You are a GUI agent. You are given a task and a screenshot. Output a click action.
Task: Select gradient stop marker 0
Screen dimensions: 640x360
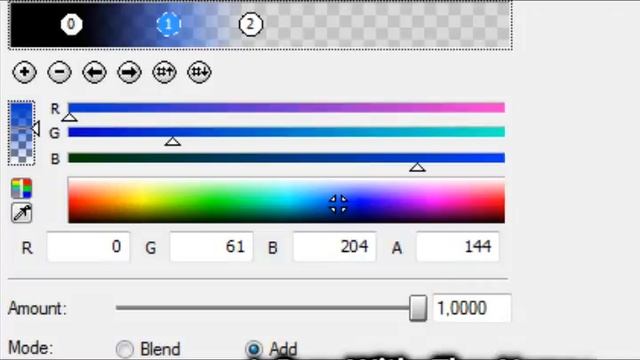click(71, 24)
